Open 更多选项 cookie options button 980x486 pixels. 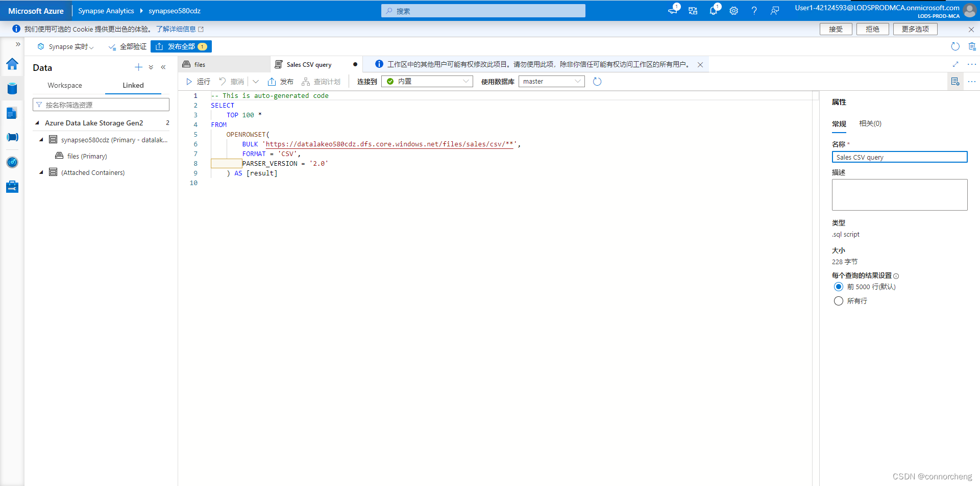tap(915, 29)
